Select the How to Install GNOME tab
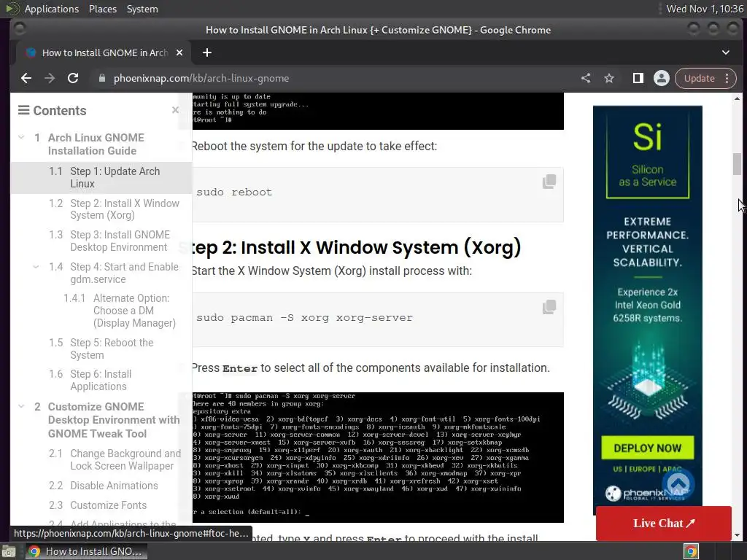 pyautogui.click(x=104, y=52)
